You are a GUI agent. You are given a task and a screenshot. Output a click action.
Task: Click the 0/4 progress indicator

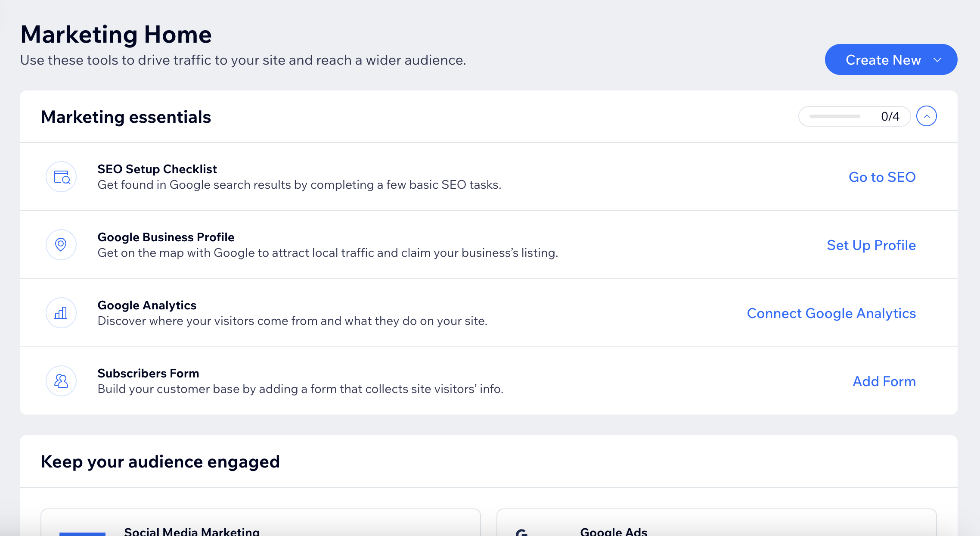click(854, 116)
